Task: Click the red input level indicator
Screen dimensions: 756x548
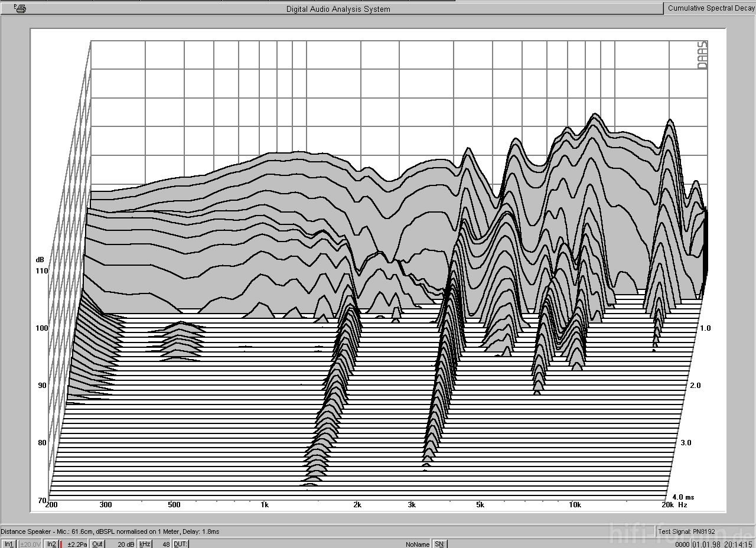Action: tap(61, 544)
